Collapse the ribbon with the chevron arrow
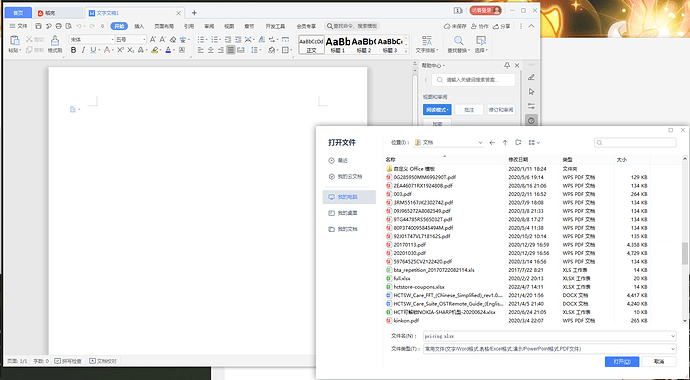 click(x=532, y=26)
